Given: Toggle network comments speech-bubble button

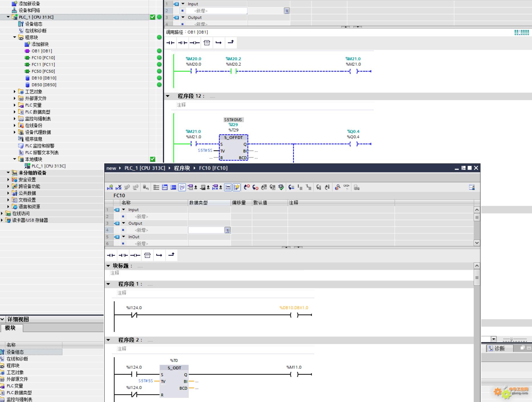Looking at the screenshot, I should (182, 187).
